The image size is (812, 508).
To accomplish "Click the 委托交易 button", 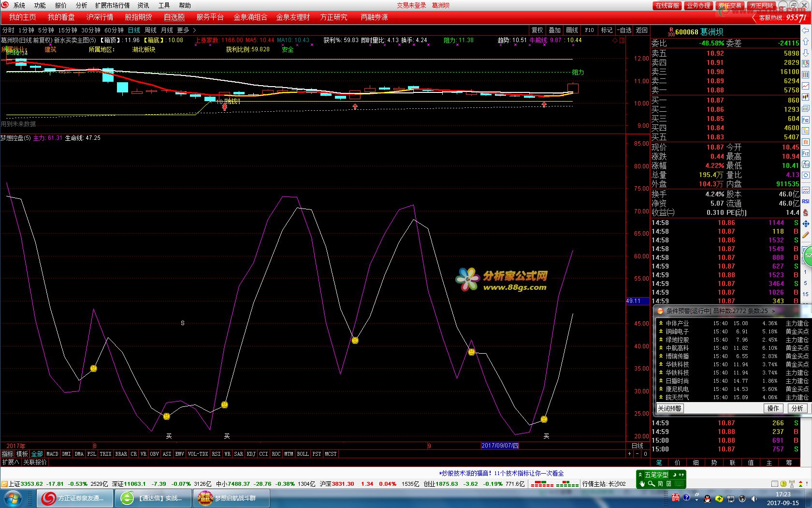I will pyautogui.click(x=730, y=6).
